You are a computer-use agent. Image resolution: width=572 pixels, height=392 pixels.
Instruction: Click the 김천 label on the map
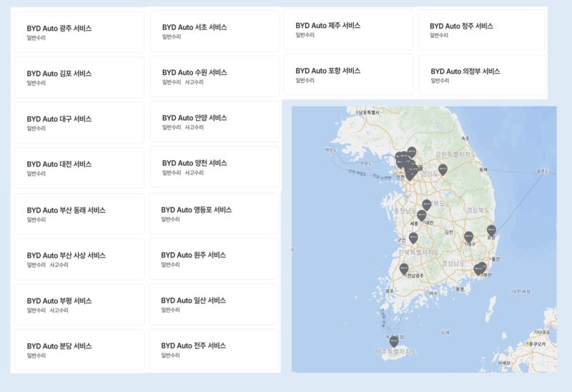[x=449, y=232]
